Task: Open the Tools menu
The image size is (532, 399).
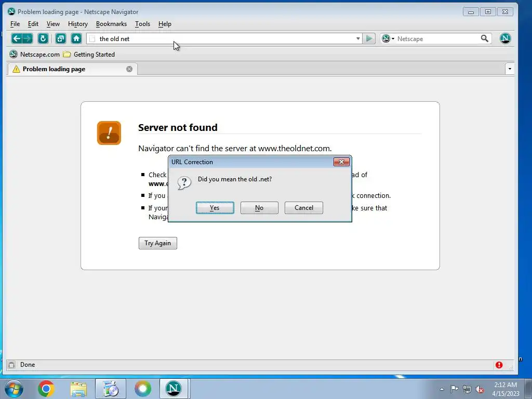Action: pyautogui.click(x=142, y=24)
